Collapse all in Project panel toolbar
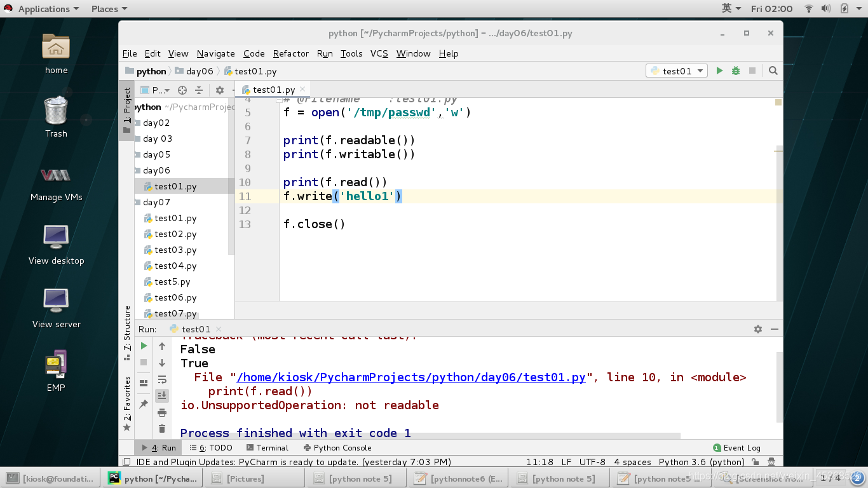The height and width of the screenshot is (488, 868). [x=199, y=90]
